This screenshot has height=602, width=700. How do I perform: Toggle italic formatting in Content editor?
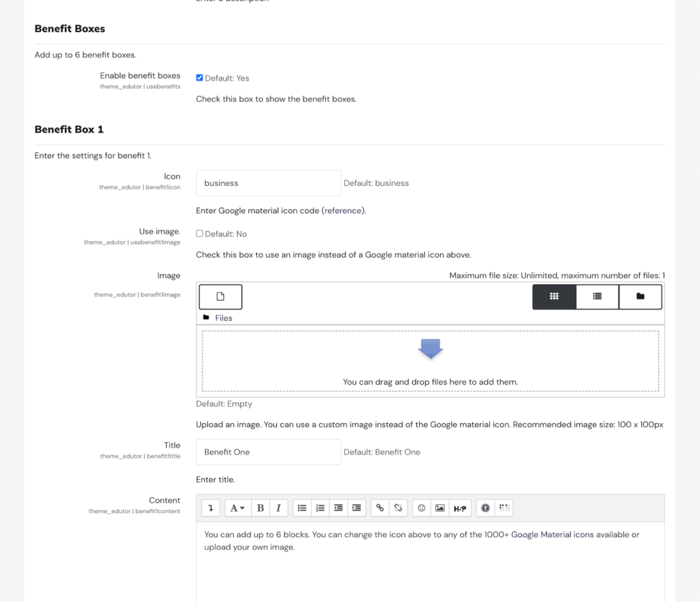pyautogui.click(x=278, y=508)
